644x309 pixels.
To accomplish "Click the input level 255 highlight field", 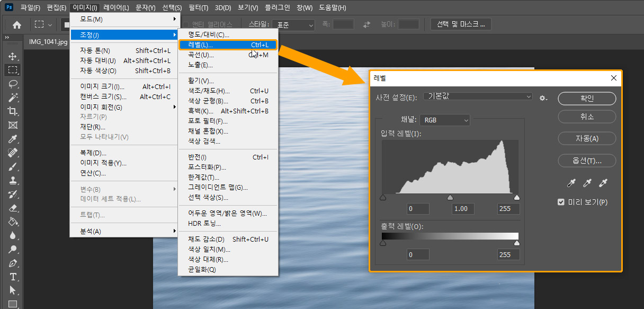I will [x=508, y=209].
